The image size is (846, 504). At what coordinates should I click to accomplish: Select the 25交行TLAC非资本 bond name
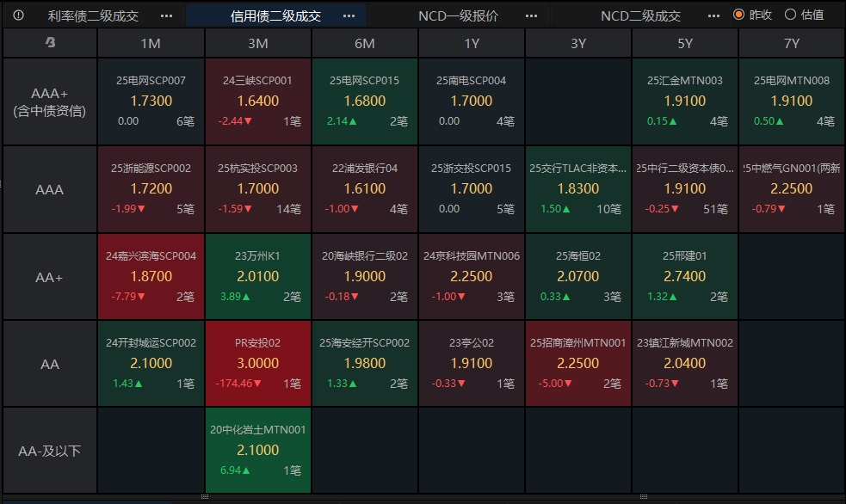pyautogui.click(x=577, y=169)
